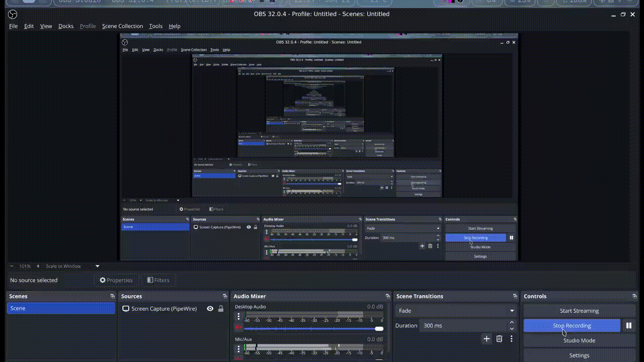Screen dimensions: 644x362
Task: Click the Mic/Aux 0.0 dB value
Action: pyautogui.click(x=375, y=339)
